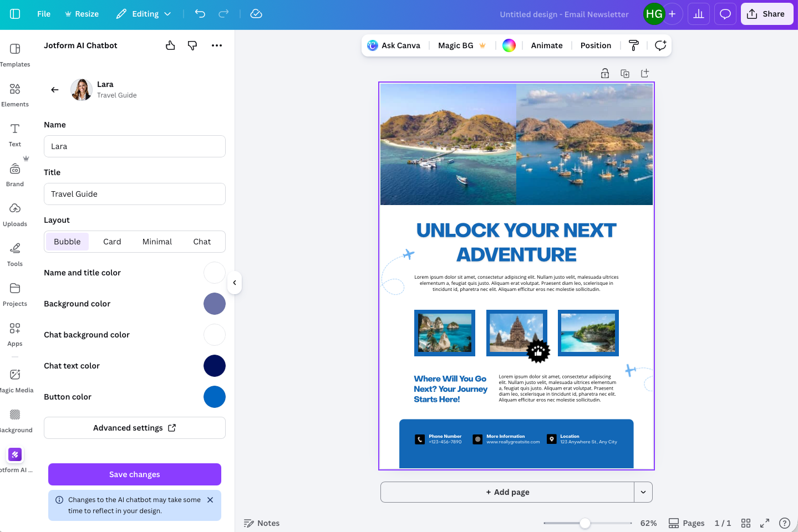Collapse the chatbot settings panel
The height and width of the screenshot is (532, 798).
(235, 283)
